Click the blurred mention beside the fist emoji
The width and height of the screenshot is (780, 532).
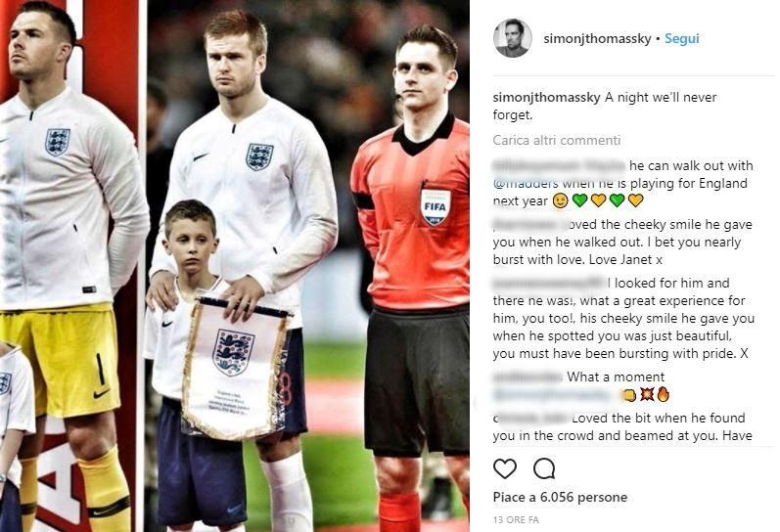point(552,395)
